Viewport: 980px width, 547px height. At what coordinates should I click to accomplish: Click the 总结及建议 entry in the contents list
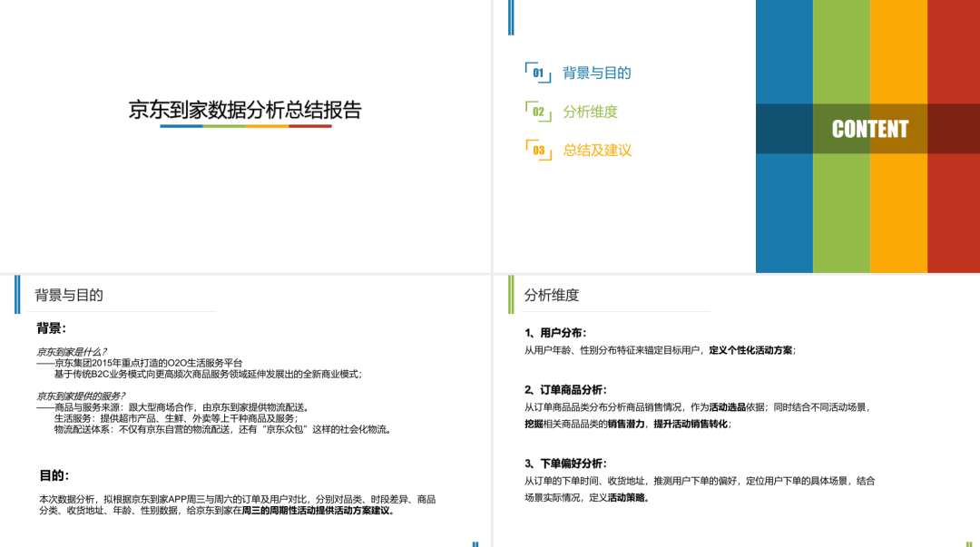(597, 151)
